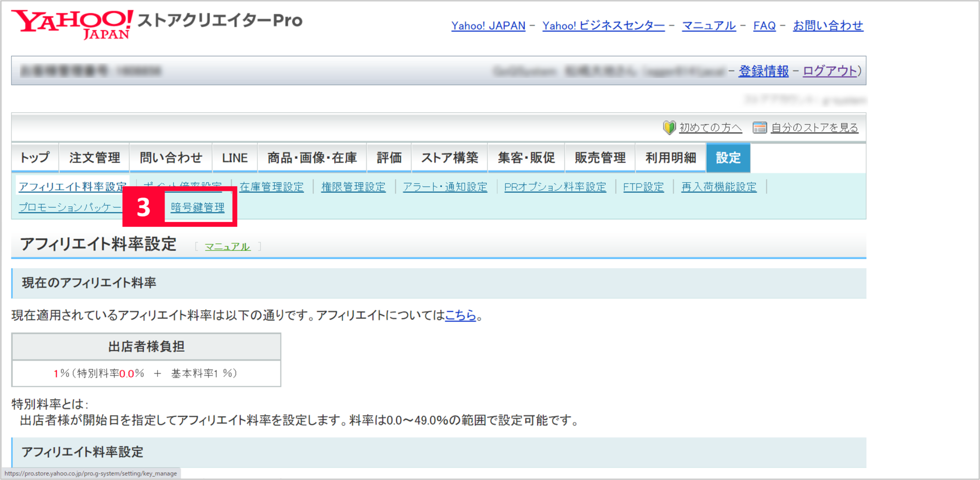Open 権限管理設定 settings
The image size is (980, 480).
click(354, 187)
